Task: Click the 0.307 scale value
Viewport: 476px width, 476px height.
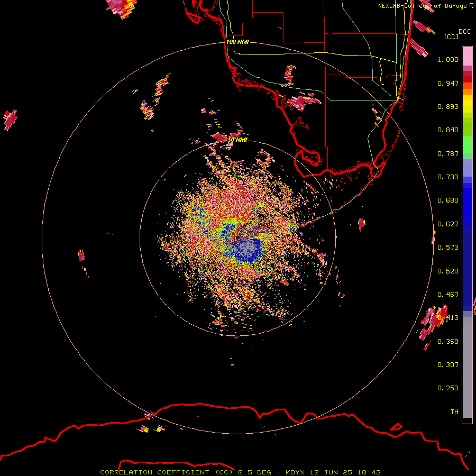Action: pos(448,365)
